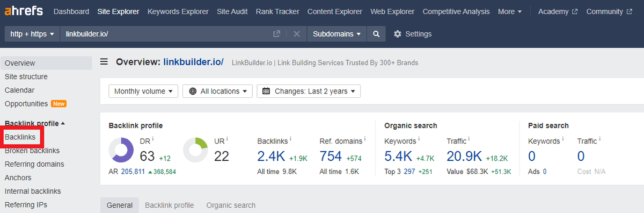Open URL in new tab icon
The height and width of the screenshot is (213, 644).
277,34
